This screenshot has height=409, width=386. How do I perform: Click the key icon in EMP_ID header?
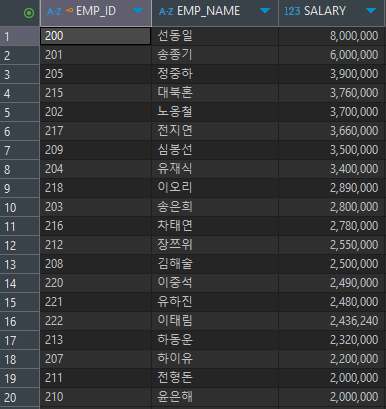pyautogui.click(x=69, y=11)
